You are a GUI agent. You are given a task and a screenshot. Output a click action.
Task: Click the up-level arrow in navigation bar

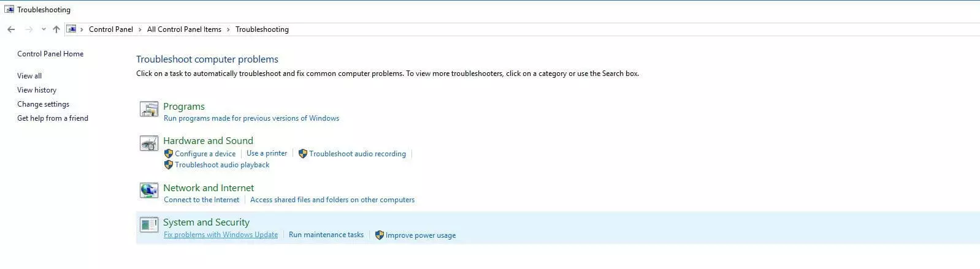56,29
